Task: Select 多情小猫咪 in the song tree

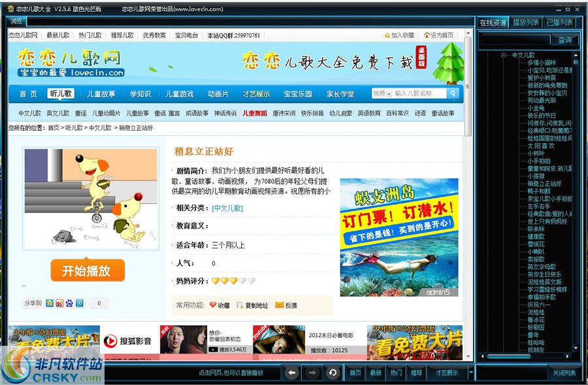Action: pyautogui.click(x=542, y=63)
